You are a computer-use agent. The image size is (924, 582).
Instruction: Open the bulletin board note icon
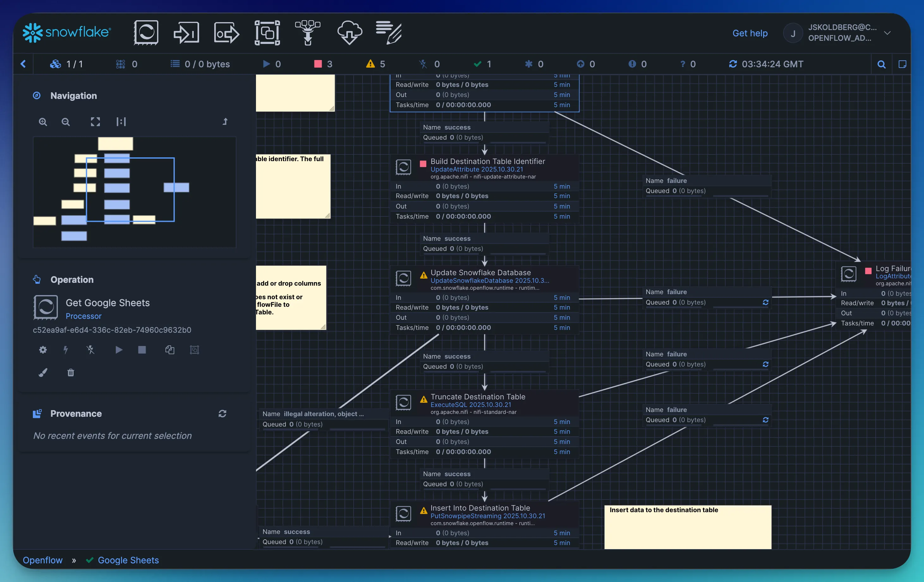[902, 64]
